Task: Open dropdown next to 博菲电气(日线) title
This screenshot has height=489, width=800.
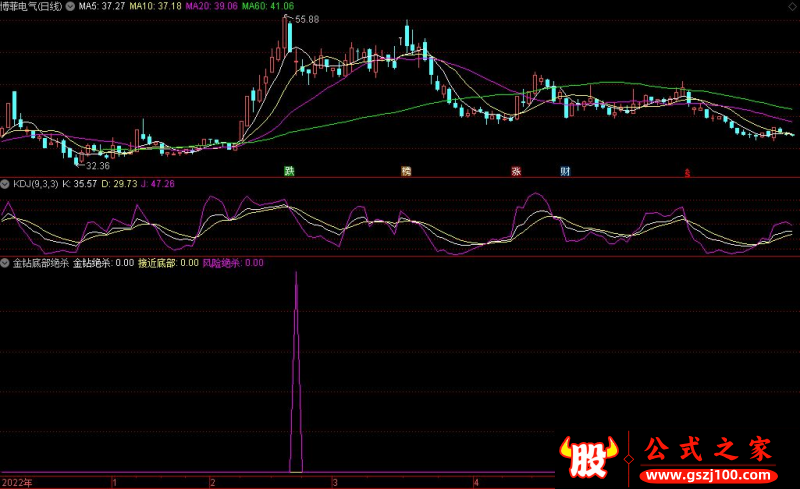Action: (67, 6)
